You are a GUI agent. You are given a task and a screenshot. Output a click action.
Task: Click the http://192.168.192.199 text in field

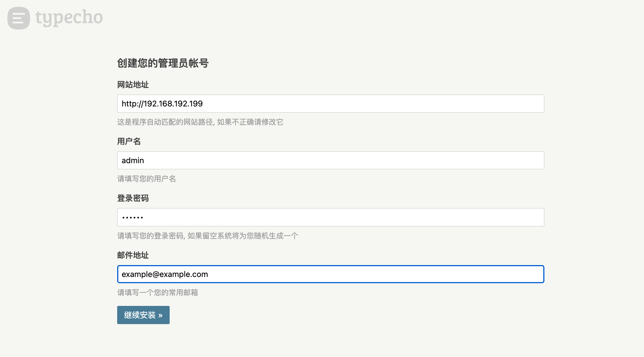coord(162,104)
